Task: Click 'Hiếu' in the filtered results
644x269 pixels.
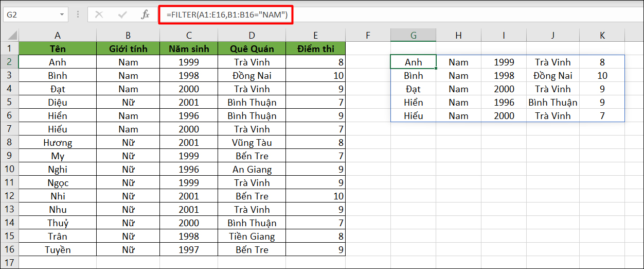Action: pyautogui.click(x=414, y=115)
